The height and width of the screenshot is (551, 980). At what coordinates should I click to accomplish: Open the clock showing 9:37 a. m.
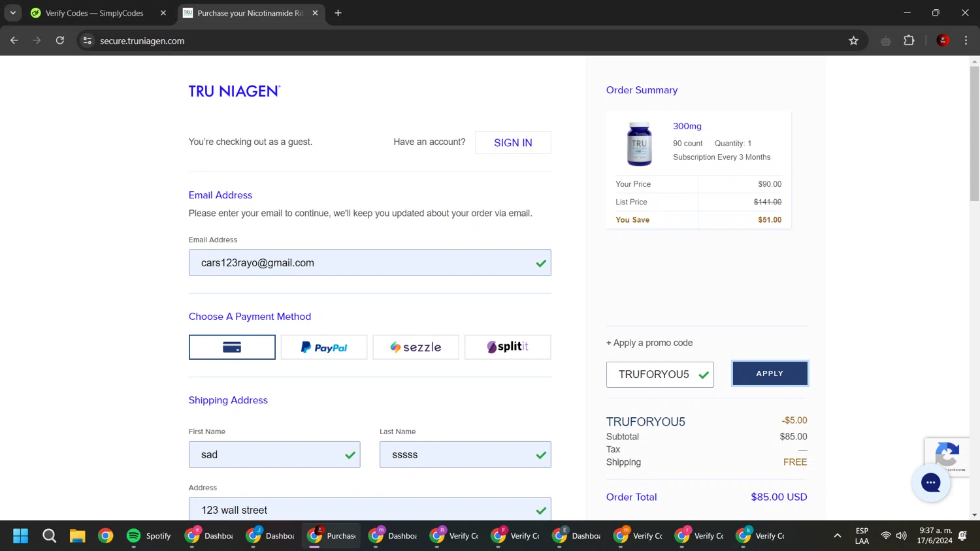coord(935,536)
